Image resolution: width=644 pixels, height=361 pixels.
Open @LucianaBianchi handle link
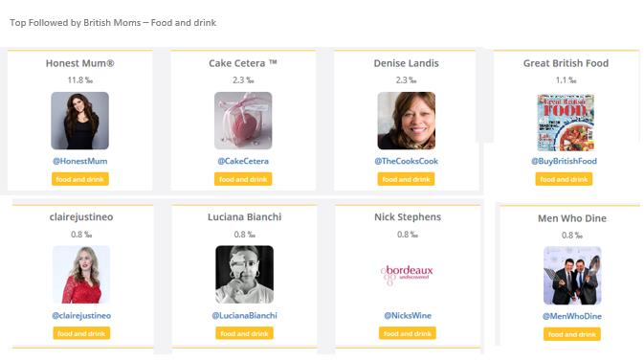coord(244,316)
